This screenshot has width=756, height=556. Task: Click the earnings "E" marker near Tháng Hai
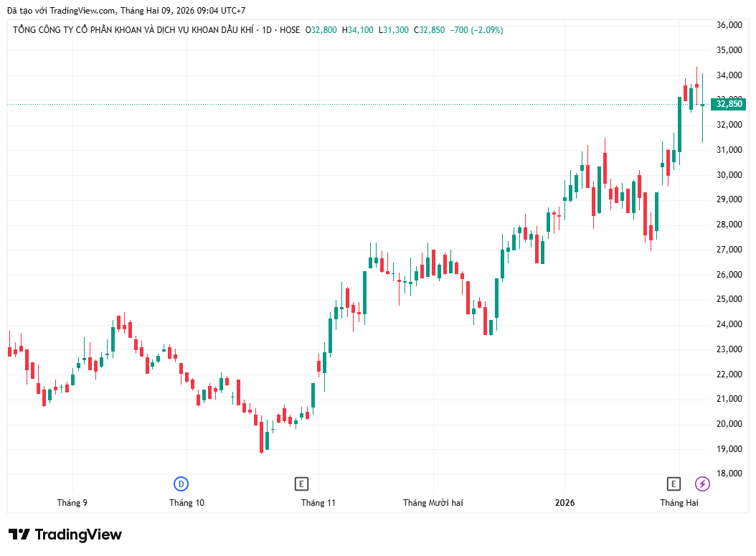coord(674,484)
